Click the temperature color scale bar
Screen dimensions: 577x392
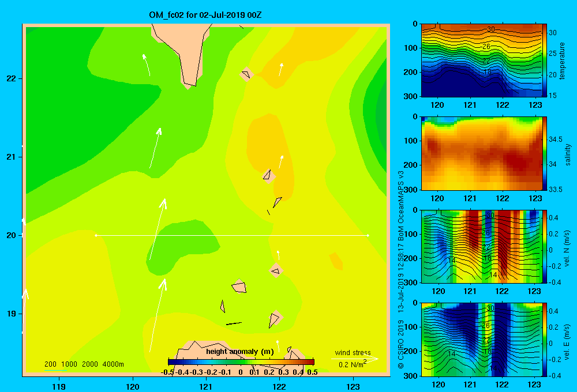coord(545,61)
